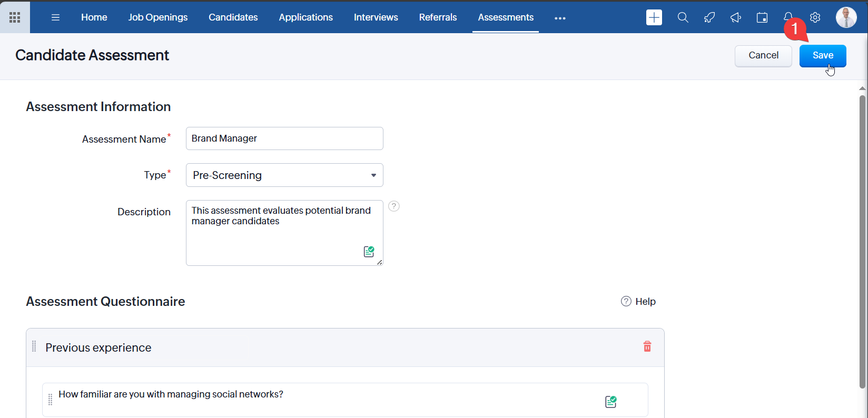
Task: Open the apps grid launcher
Action: (x=15, y=17)
